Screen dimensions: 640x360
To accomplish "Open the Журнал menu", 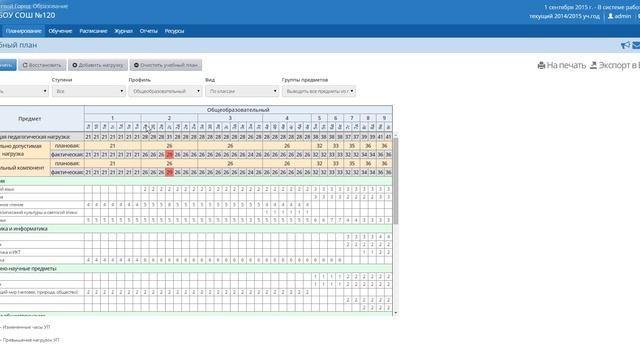I will (x=123, y=31).
